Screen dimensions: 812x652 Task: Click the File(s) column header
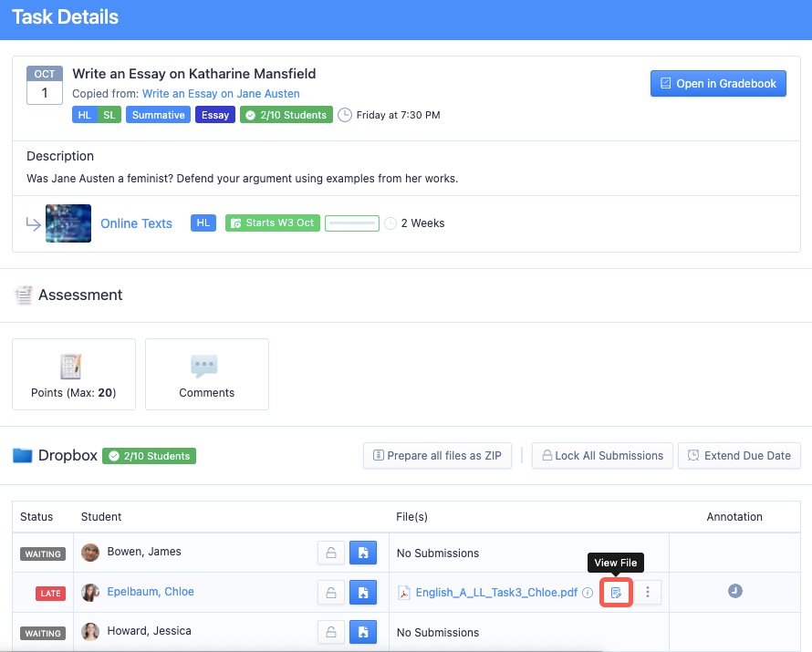pos(411,517)
